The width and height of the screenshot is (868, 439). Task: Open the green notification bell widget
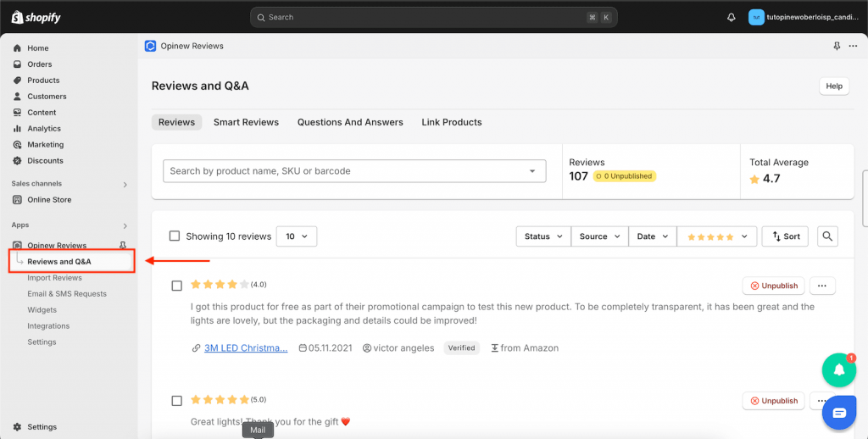[838, 370]
